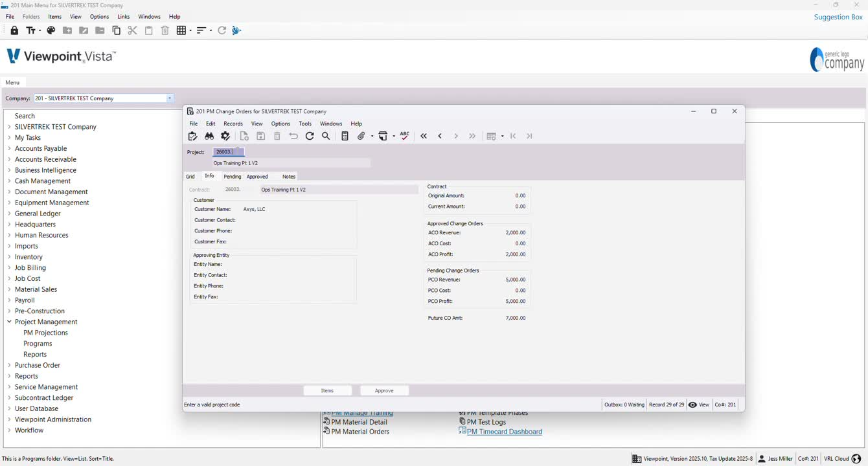Open the attachment paperclip dropdown arrow
Image resolution: width=868 pixels, height=466 pixels.
tap(372, 137)
